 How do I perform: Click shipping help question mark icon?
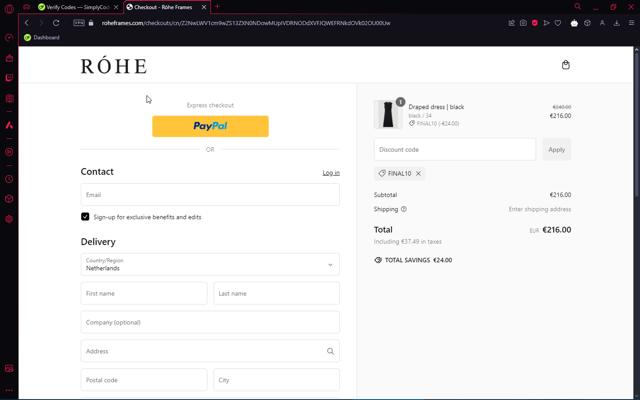404,209
